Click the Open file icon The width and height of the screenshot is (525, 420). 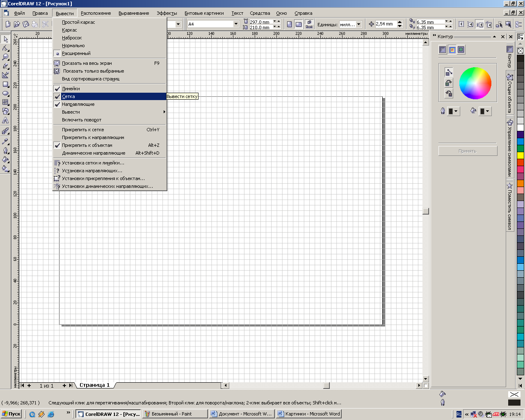(x=17, y=24)
